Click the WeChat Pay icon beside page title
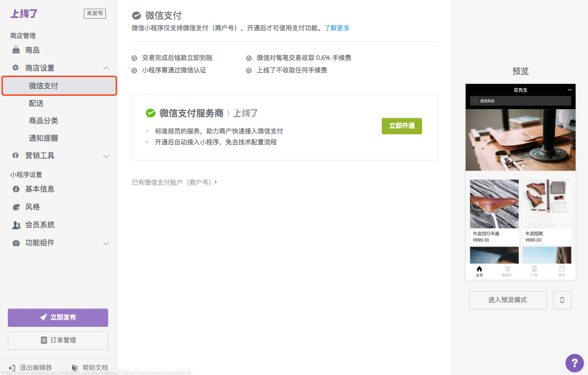This screenshot has height=375, width=588. (137, 16)
